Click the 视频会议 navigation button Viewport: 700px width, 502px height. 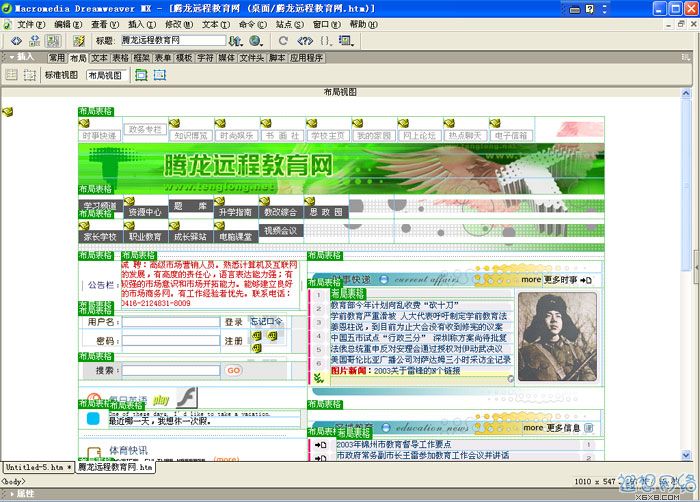pos(280,230)
